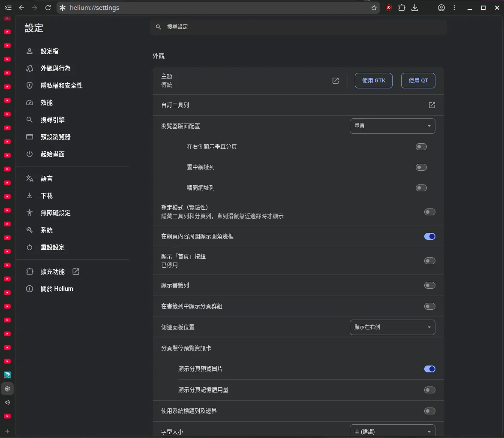This screenshot has height=438, width=504.
Task: Open the 自訂工具列 external link icon
Action: pos(432,105)
